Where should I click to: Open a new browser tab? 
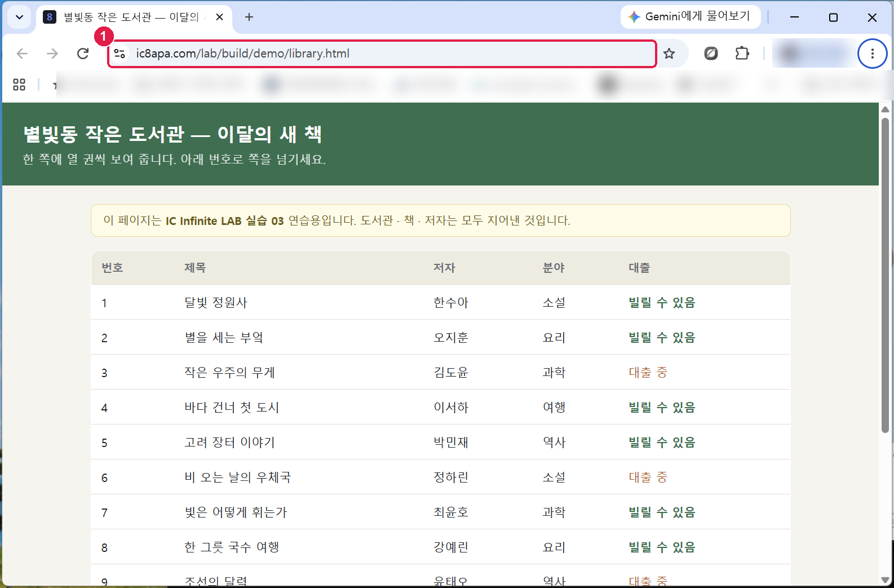249,17
